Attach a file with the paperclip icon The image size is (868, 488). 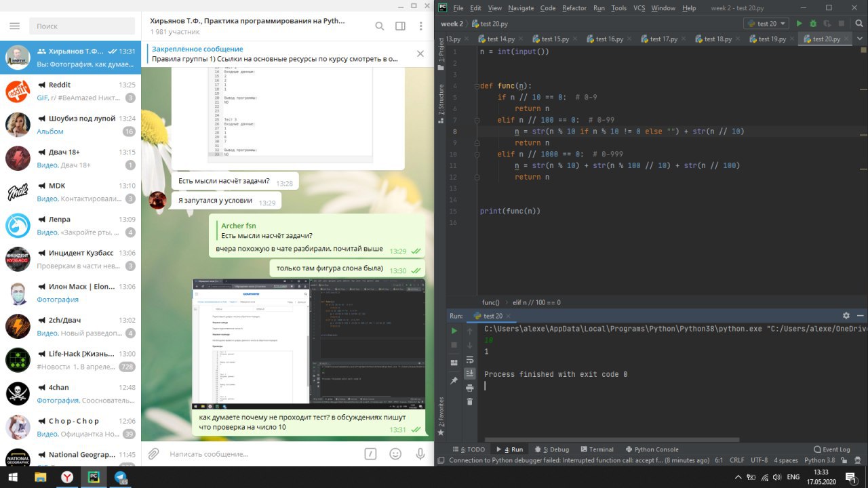[154, 453]
